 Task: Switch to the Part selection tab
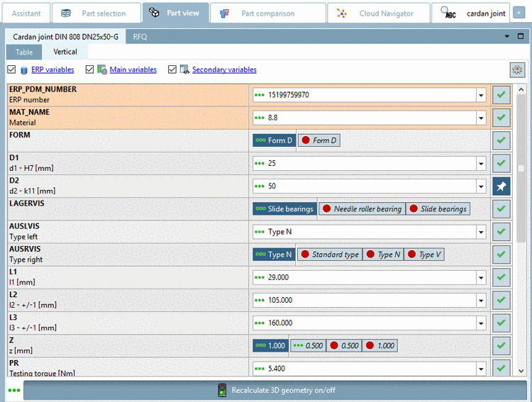(96, 13)
